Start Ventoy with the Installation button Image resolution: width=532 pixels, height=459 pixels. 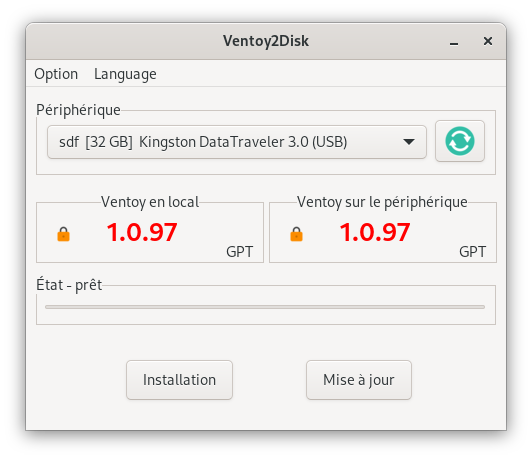tap(179, 380)
